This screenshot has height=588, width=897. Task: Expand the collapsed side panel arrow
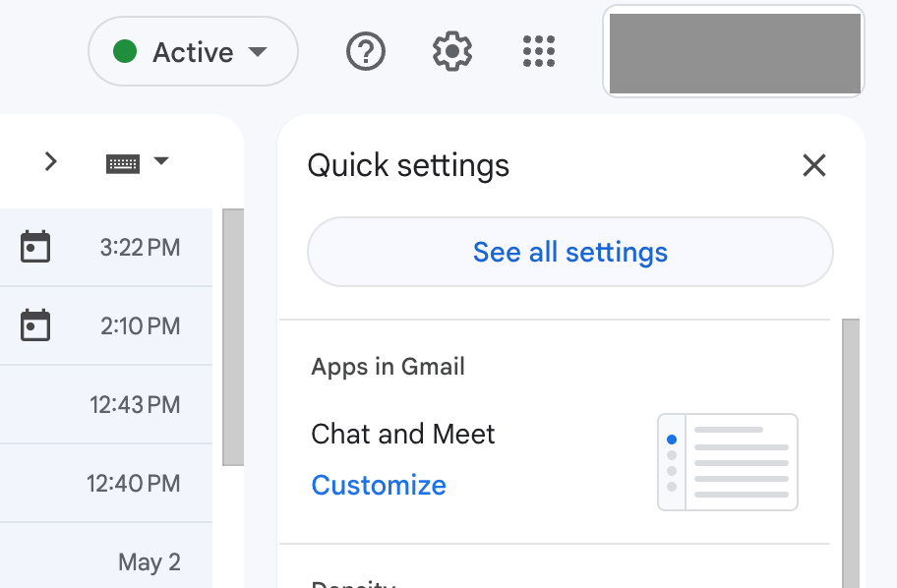(51, 160)
